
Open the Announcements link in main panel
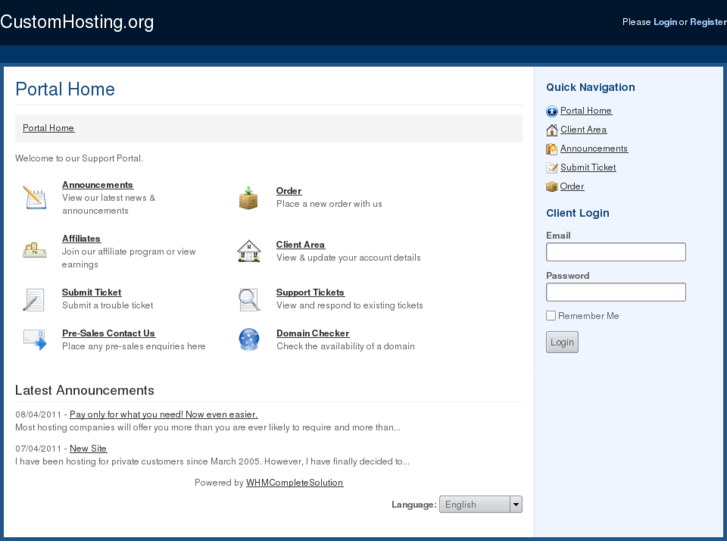[97, 185]
